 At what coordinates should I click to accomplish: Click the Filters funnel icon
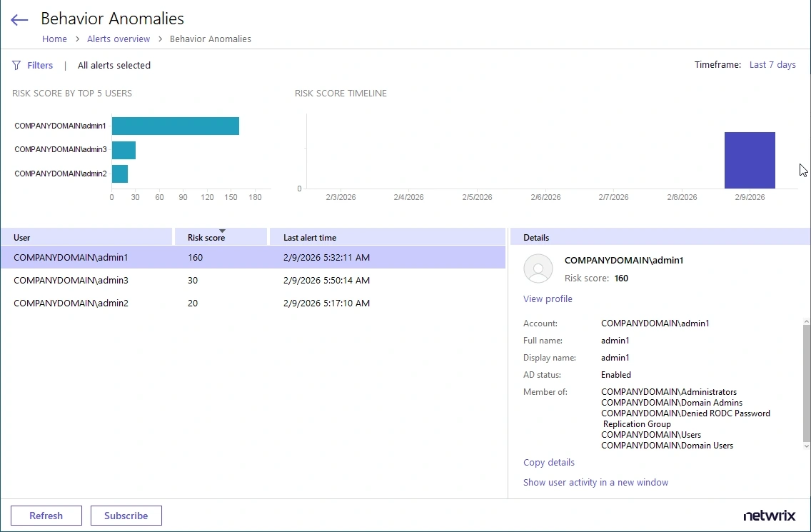(16, 66)
